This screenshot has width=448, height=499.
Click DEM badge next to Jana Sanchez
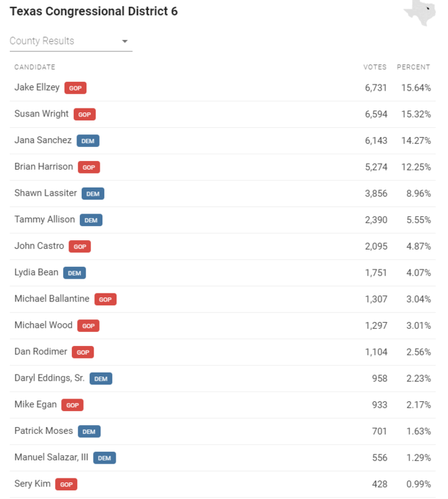(x=88, y=141)
